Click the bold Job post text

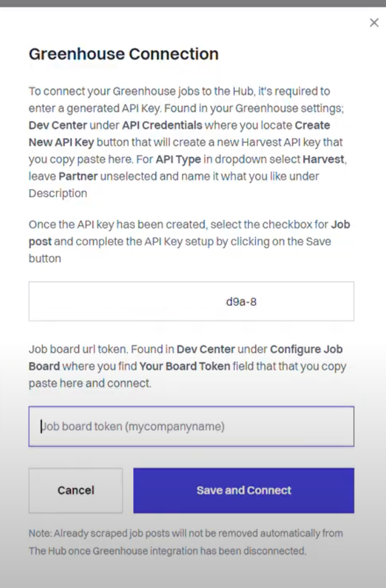coord(189,233)
